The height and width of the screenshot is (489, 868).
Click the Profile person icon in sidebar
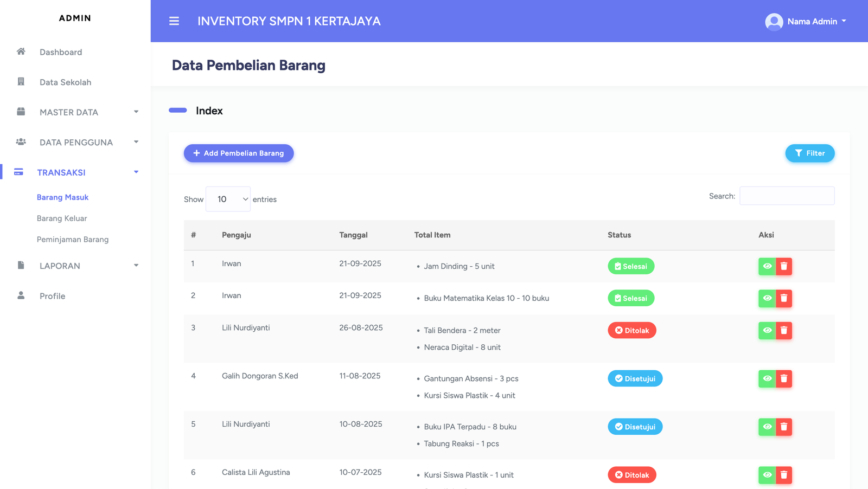[x=21, y=295]
